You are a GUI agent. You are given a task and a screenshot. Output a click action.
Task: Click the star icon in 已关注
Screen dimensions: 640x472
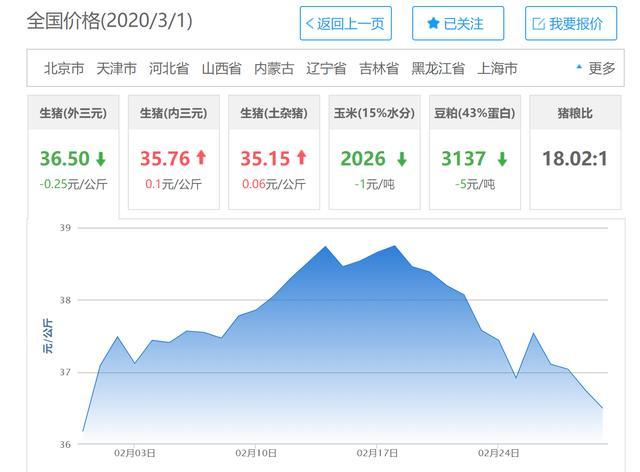433,23
